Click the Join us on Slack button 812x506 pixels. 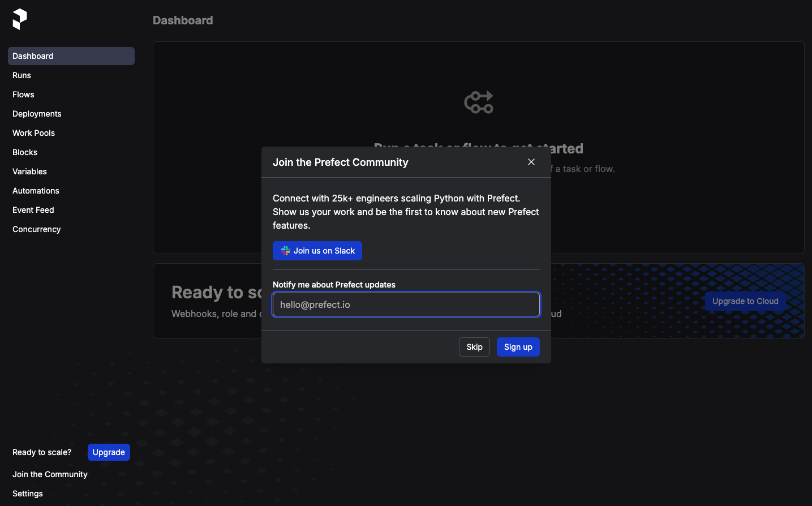317,251
